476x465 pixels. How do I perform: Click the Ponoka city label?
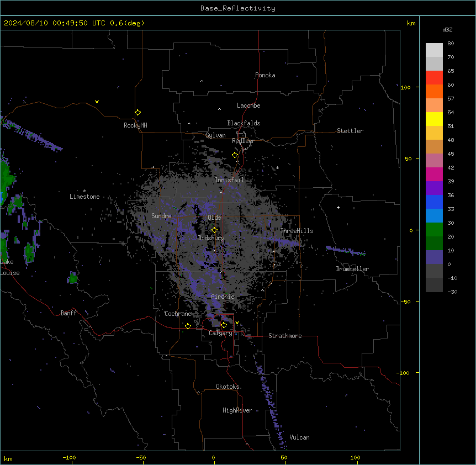(x=265, y=75)
